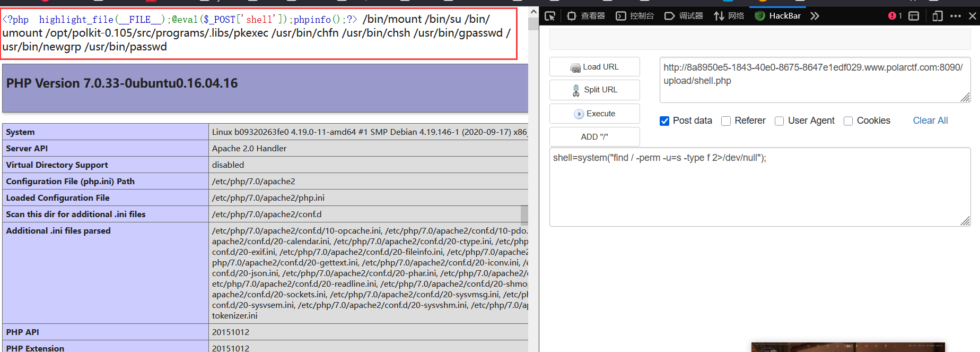Open the Inspector (查看器) tab
980x352 pixels.
586,16
